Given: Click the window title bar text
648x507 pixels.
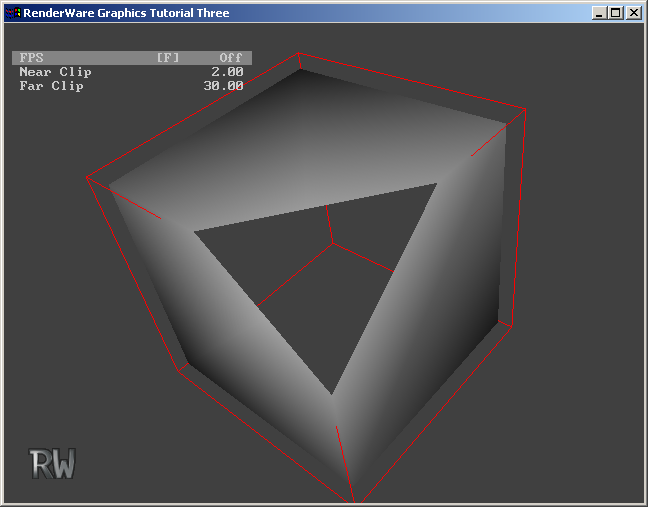Looking at the screenshot, I should point(127,13).
